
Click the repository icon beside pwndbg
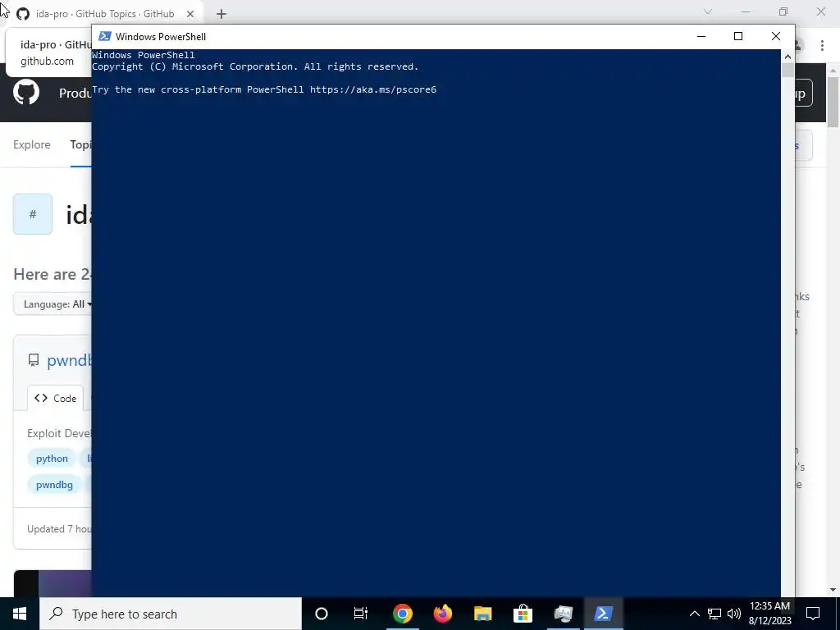point(34,360)
